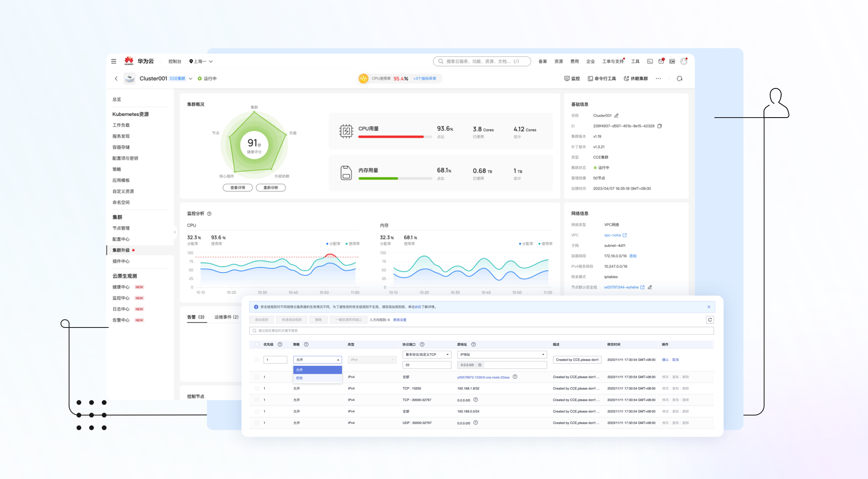This screenshot has width=868, height=479.
Task: Click the 休眠集群 hibernate cluster icon
Action: pyautogui.click(x=626, y=79)
